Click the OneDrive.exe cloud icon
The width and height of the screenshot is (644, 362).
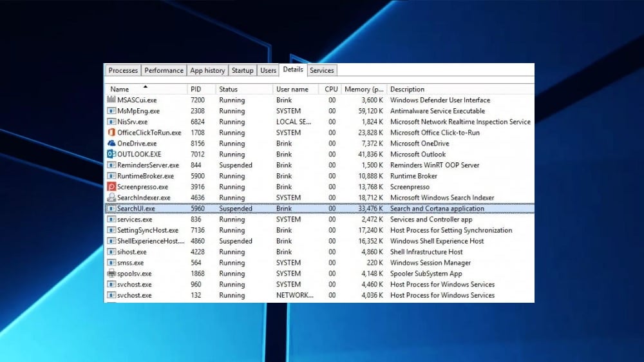click(111, 144)
